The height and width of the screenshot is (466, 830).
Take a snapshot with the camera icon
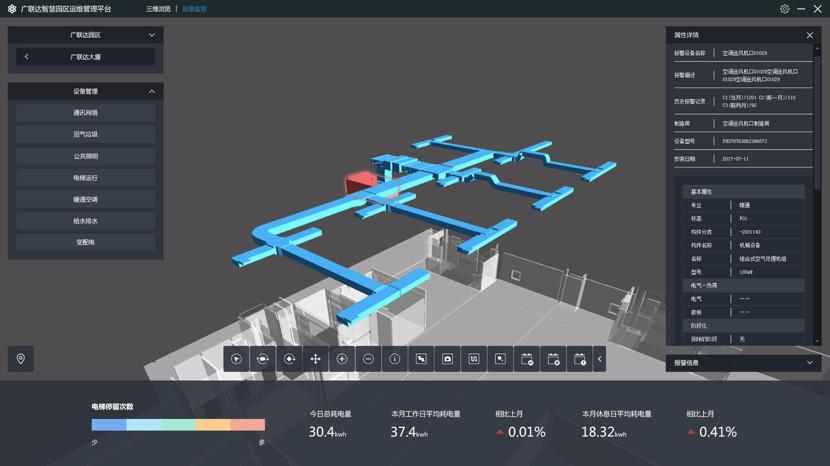coord(447,359)
